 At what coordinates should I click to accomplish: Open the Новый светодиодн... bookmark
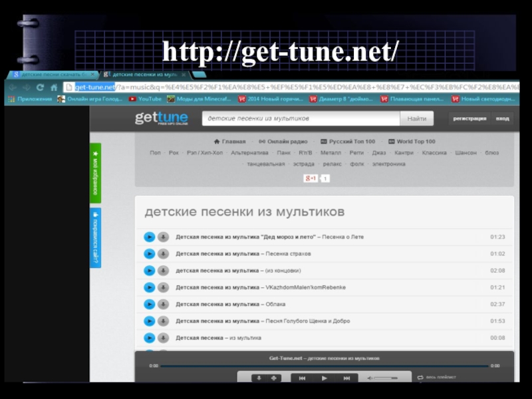pos(483,99)
